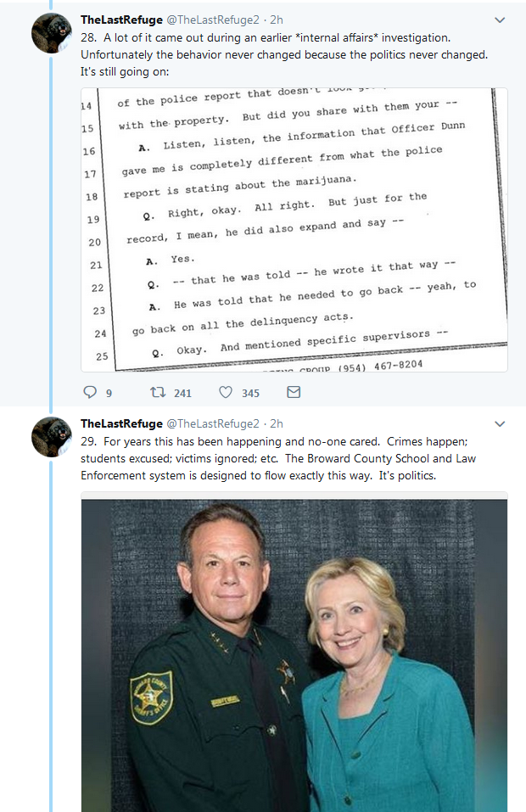Click the 9 replies count

[x=109, y=393]
